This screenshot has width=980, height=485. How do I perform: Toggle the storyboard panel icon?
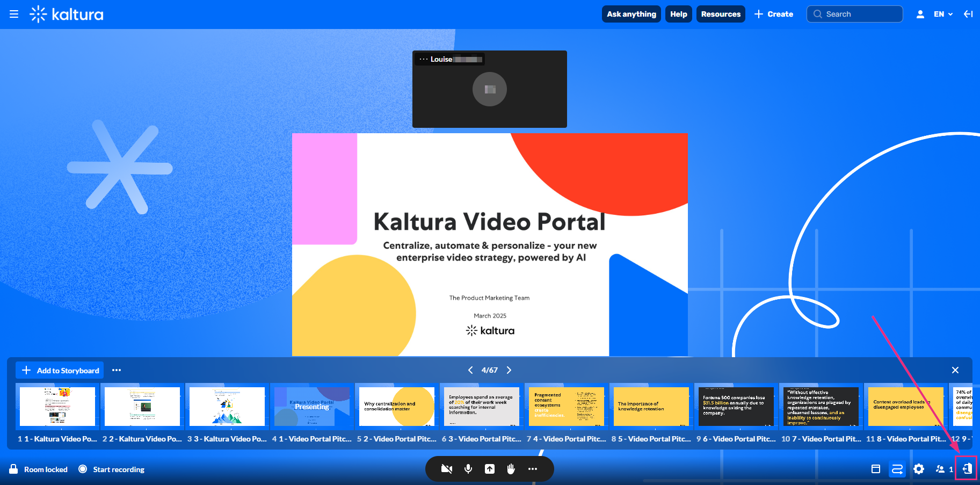tap(897, 469)
